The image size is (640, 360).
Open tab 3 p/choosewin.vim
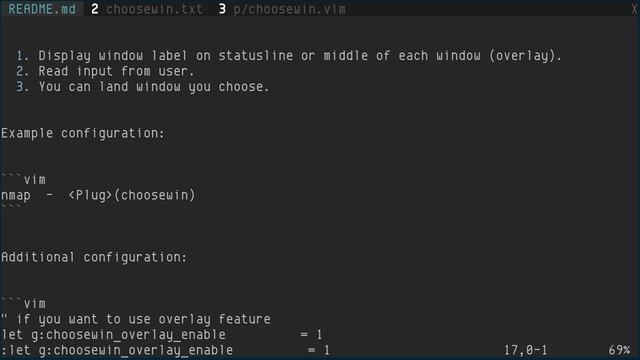282,9
